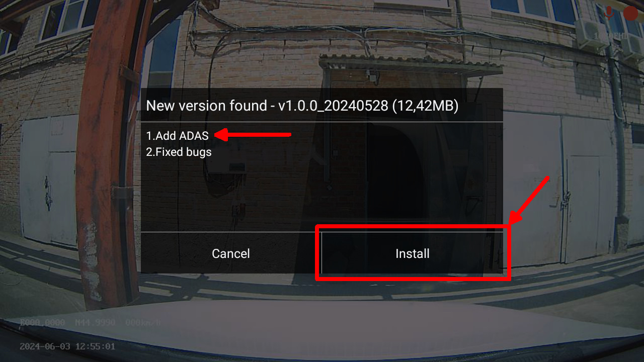This screenshot has width=644, height=362.
Task: Tap the 000km/h speed readout
Action: [x=143, y=322]
